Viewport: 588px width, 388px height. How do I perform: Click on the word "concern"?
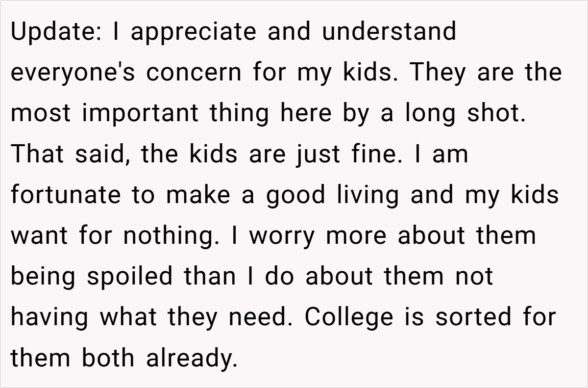(194, 73)
